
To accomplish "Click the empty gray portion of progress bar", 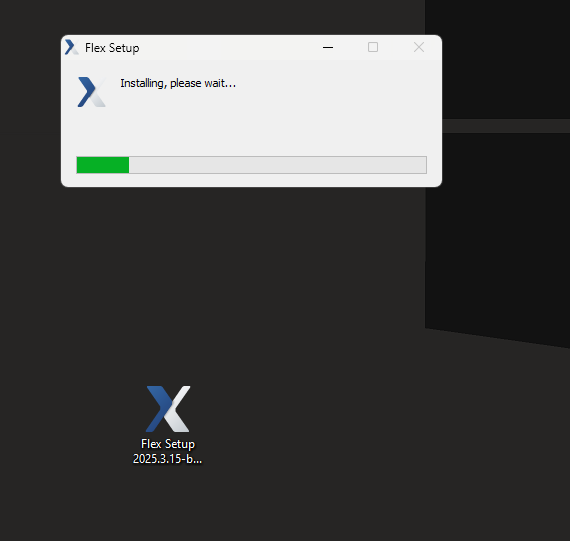I will (x=278, y=165).
